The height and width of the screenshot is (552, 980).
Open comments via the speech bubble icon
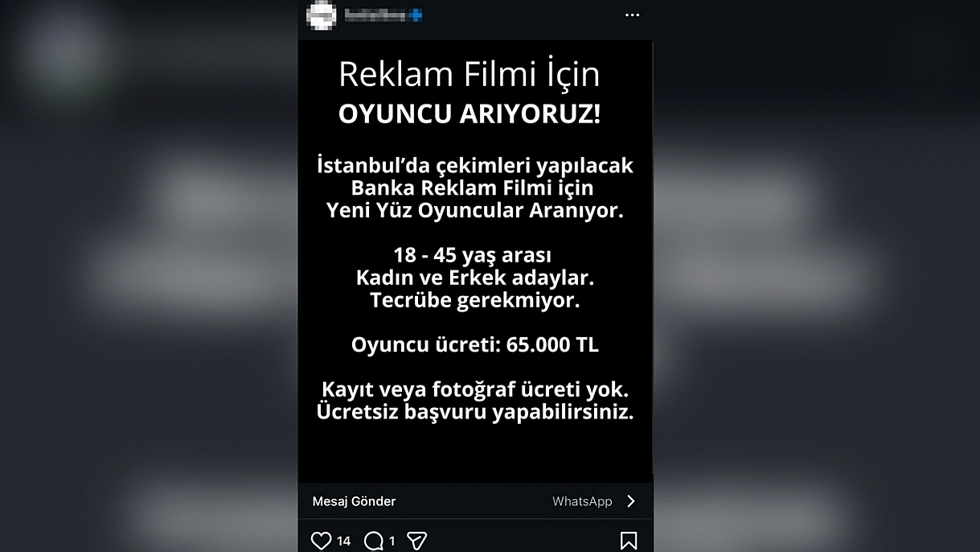[x=374, y=541]
